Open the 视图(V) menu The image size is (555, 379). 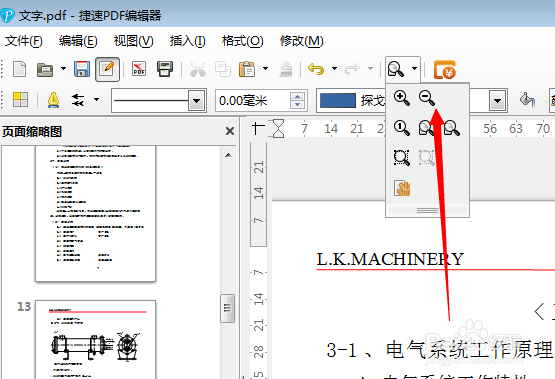pyautogui.click(x=133, y=41)
